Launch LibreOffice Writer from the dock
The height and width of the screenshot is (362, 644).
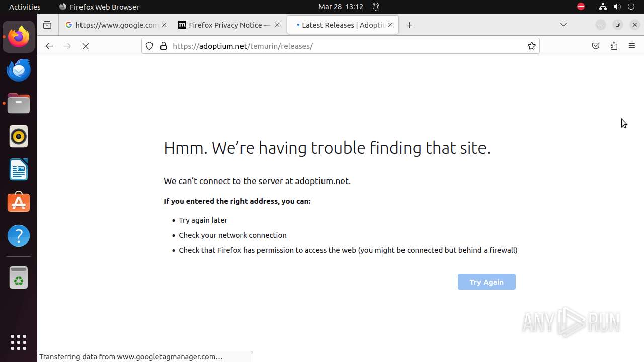tap(19, 169)
